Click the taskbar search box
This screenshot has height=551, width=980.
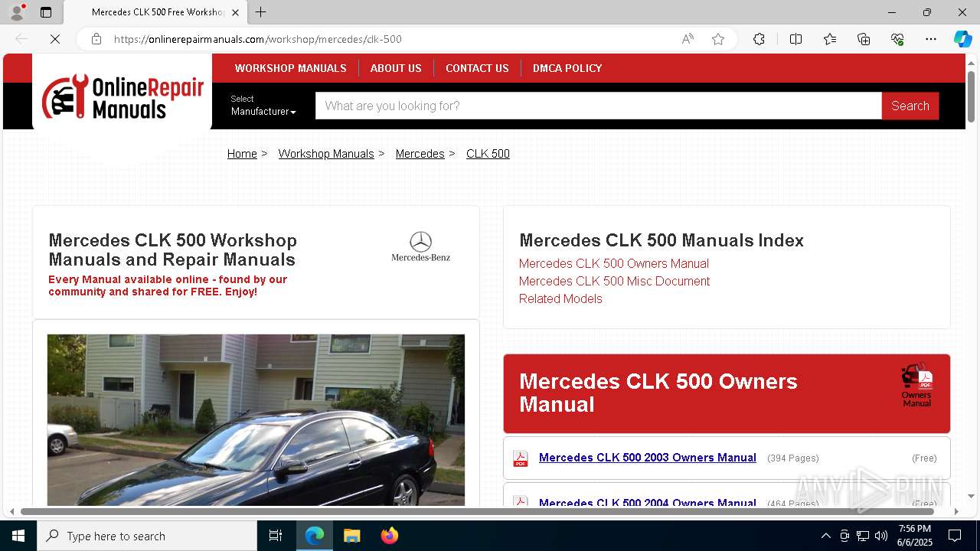click(x=147, y=536)
